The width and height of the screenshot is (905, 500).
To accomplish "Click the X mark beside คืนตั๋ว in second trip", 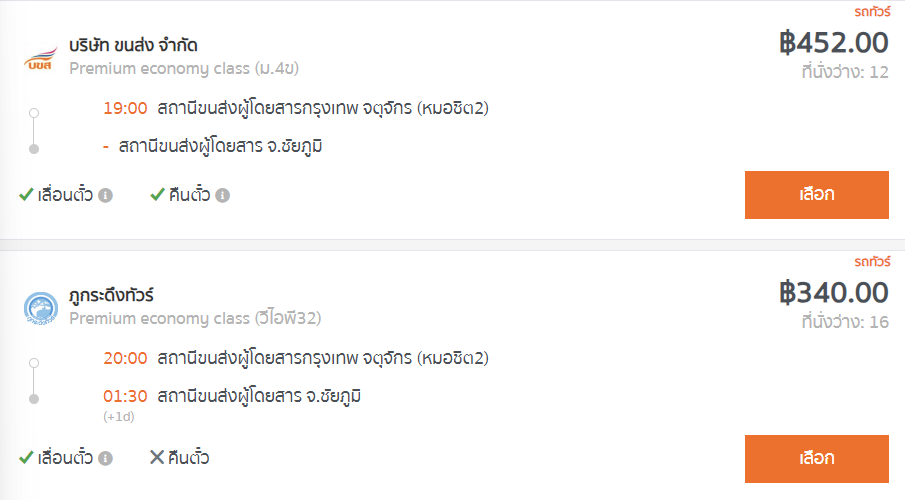I will pyautogui.click(x=156, y=457).
